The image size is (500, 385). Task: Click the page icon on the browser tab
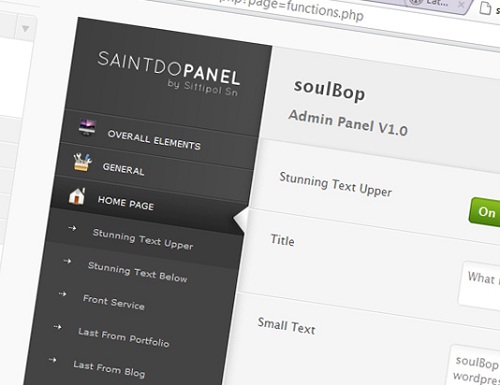click(x=485, y=7)
